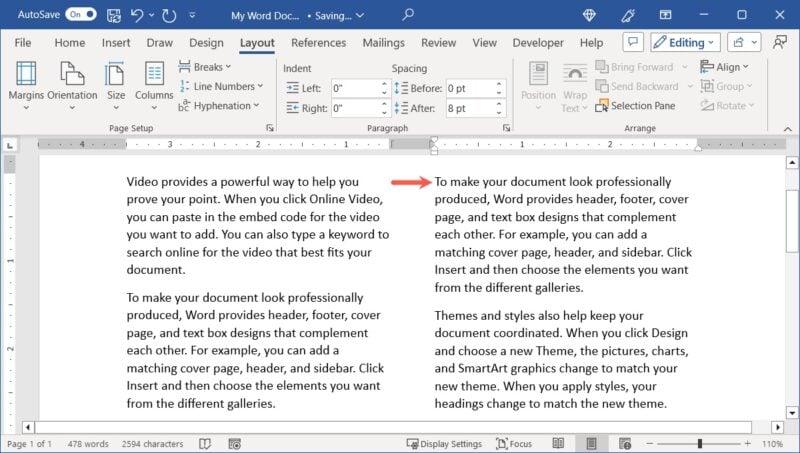This screenshot has height=453, width=800.
Task: Open the View tab
Action: [x=484, y=43]
